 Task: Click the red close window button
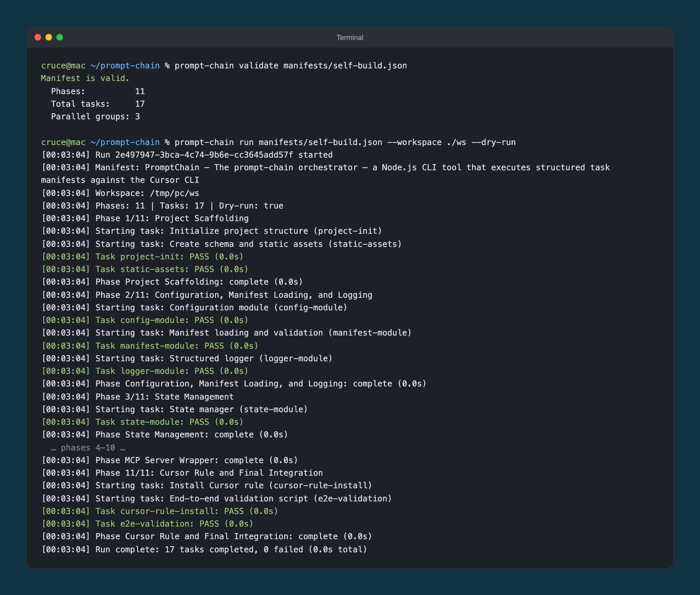click(x=38, y=37)
